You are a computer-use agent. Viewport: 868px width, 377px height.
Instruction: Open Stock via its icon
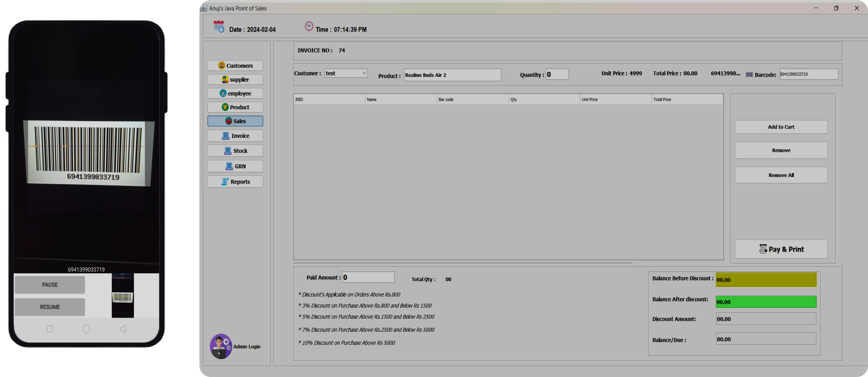tap(228, 151)
